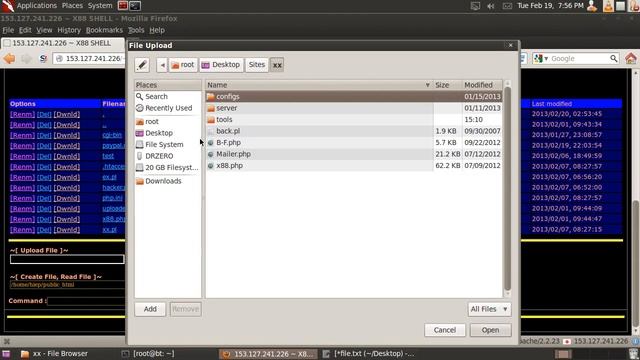Open Firefox Bookmarks menu
This screenshot has width=640, height=360.
[x=104, y=30]
